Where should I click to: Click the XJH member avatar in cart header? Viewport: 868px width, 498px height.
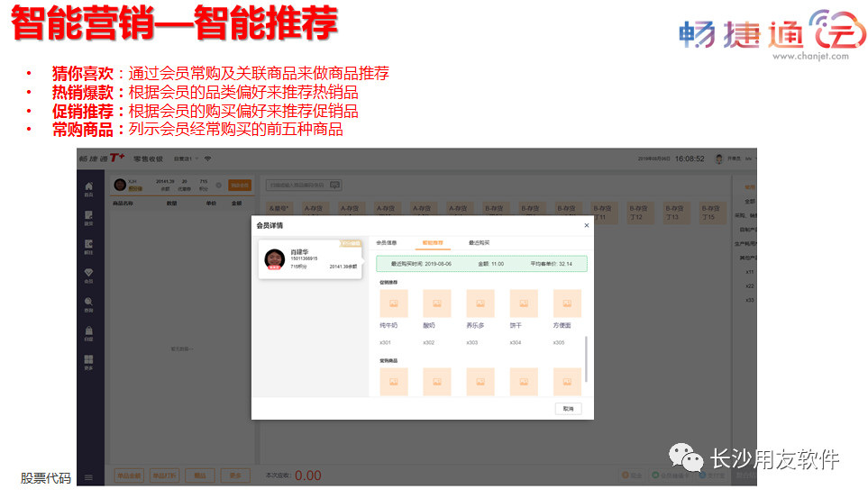coord(120,185)
